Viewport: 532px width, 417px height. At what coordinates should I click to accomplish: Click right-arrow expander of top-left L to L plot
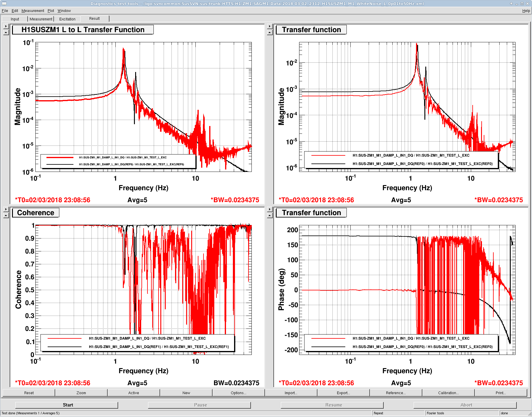coord(6,26)
